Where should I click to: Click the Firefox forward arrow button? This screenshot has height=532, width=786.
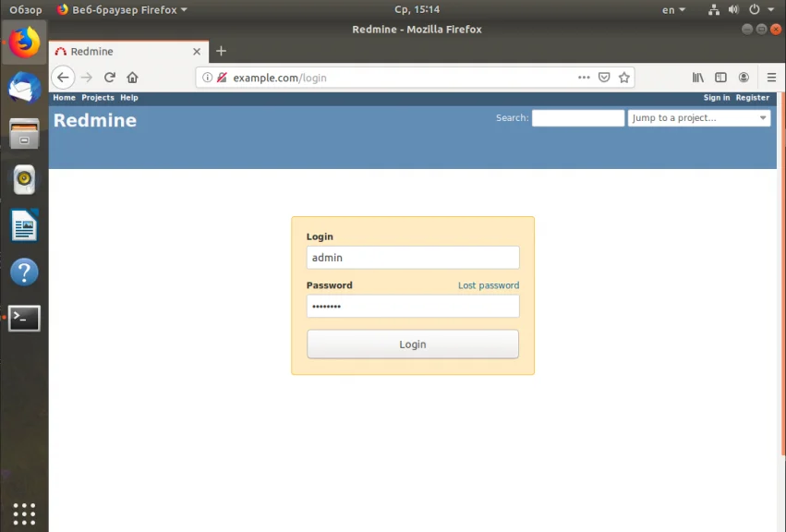click(87, 78)
